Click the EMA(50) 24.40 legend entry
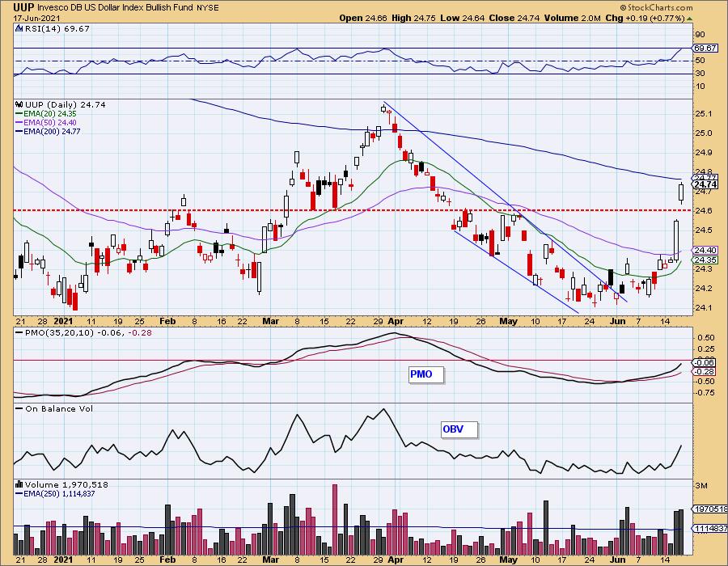 click(46, 122)
